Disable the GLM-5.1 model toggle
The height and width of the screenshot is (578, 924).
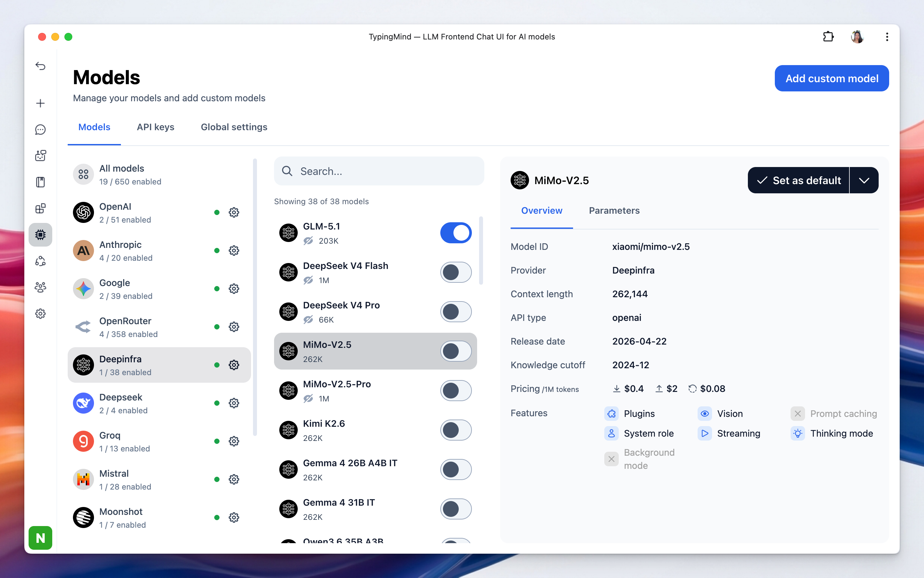(456, 233)
